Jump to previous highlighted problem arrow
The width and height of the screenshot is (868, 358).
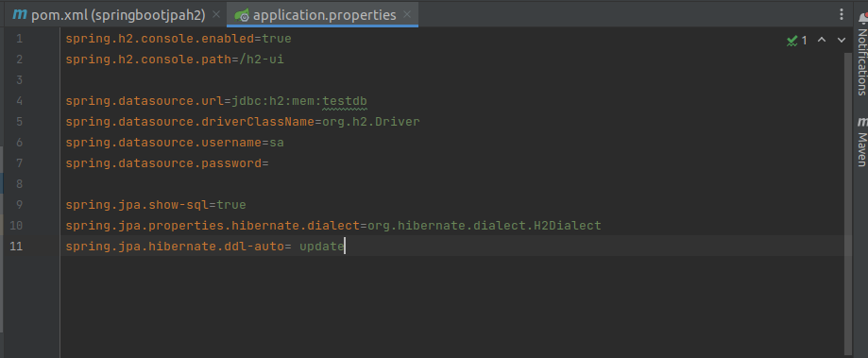point(822,40)
